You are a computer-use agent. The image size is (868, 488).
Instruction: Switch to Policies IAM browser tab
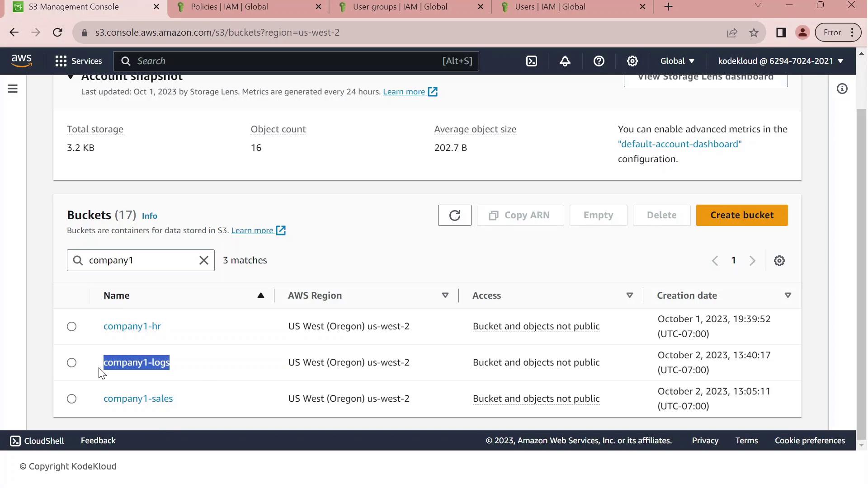click(229, 7)
